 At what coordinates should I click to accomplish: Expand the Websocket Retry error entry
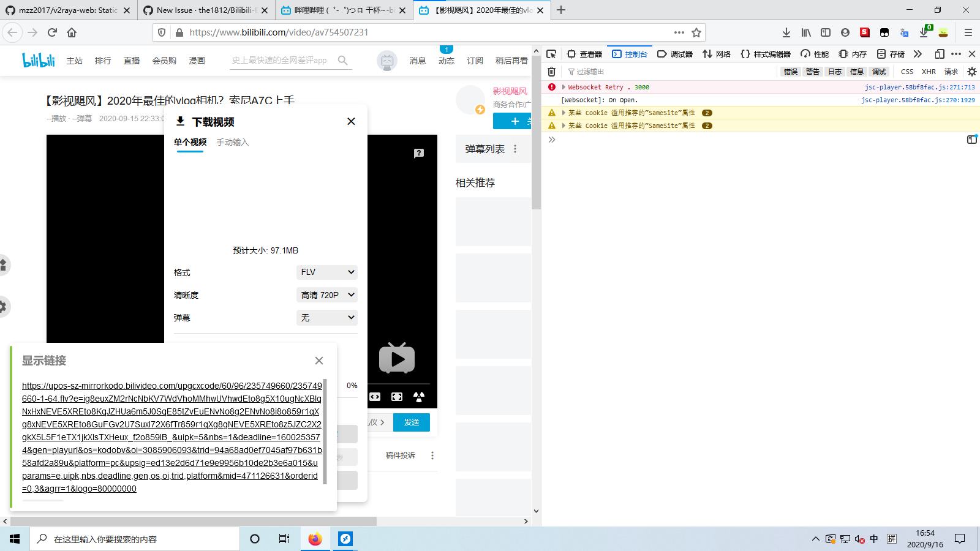point(563,87)
